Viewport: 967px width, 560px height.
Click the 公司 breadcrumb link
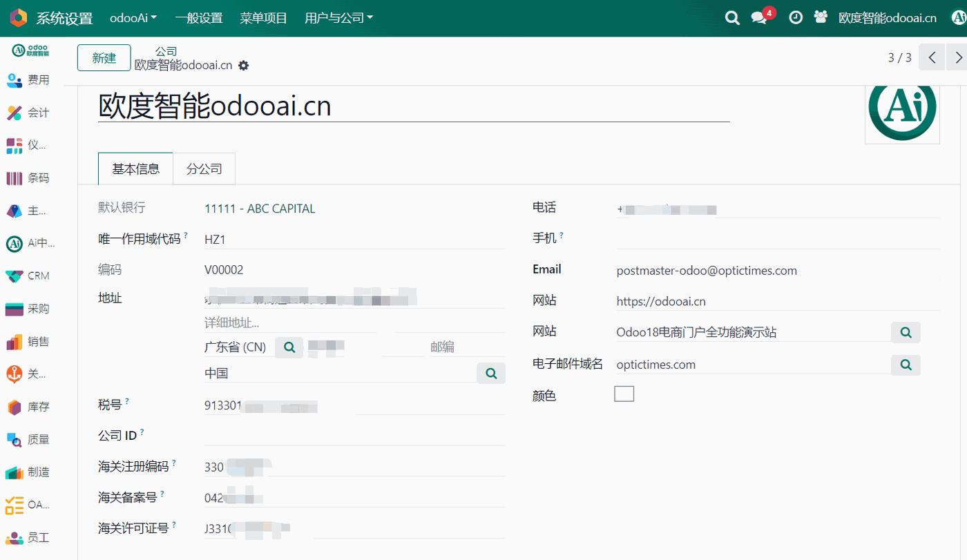166,51
